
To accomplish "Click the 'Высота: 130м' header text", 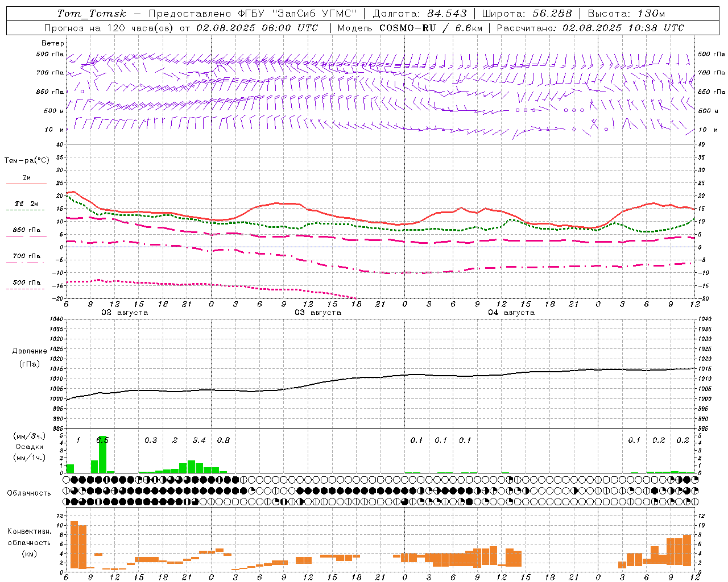I will [x=626, y=14].
